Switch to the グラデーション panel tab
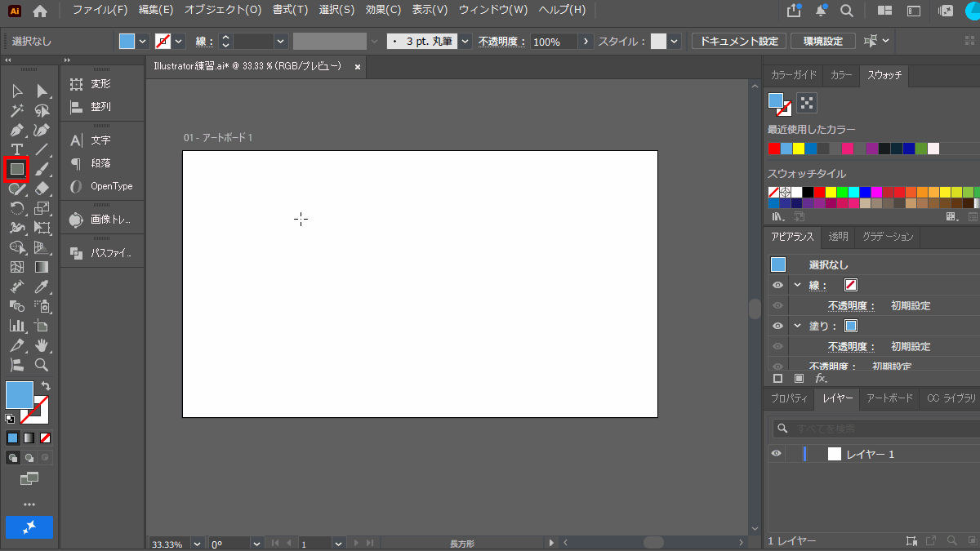980x551 pixels. click(x=888, y=237)
